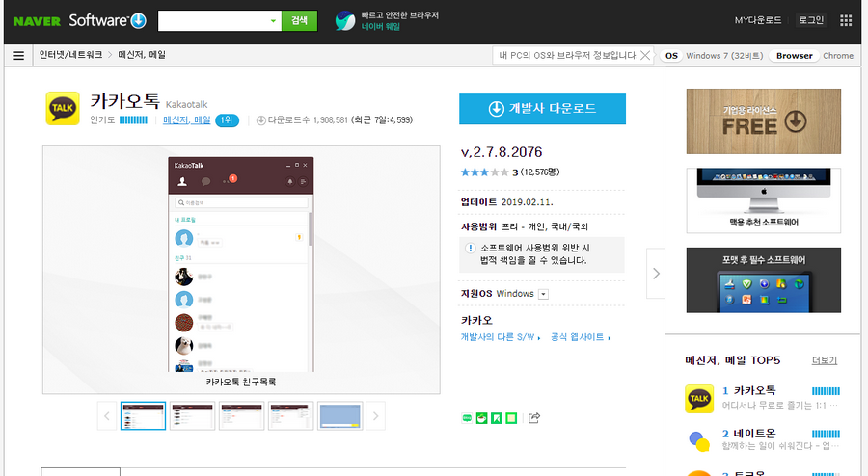Image resolution: width=868 pixels, height=476 pixels.
Task: Click the NateOn icon in the TOP5 list
Action: (699, 441)
